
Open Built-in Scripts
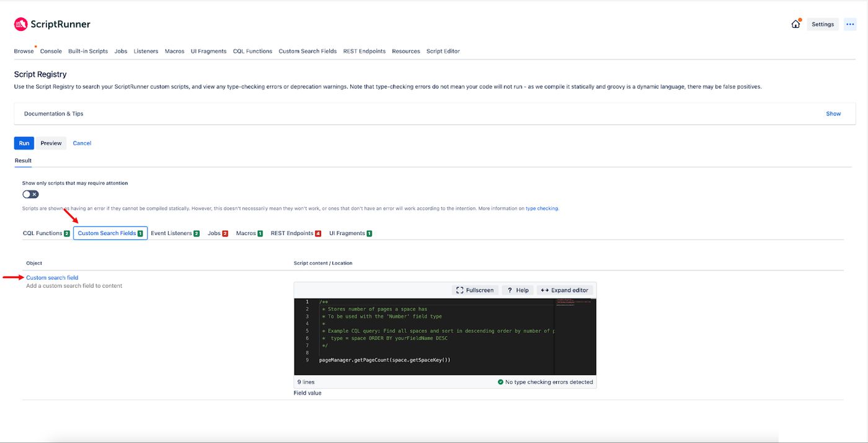point(88,51)
